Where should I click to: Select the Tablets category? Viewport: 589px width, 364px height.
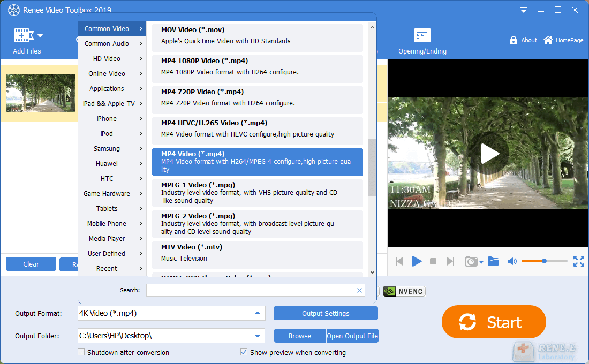[112, 208]
